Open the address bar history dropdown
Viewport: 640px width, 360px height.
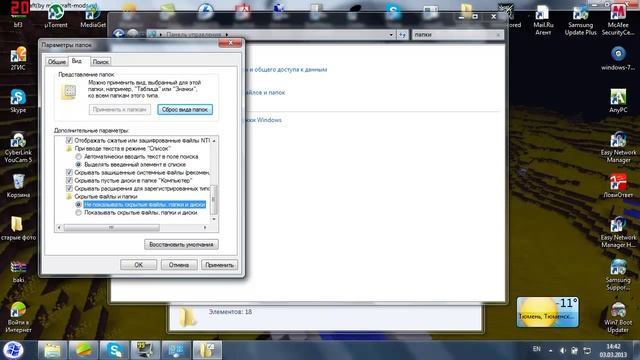[391, 35]
